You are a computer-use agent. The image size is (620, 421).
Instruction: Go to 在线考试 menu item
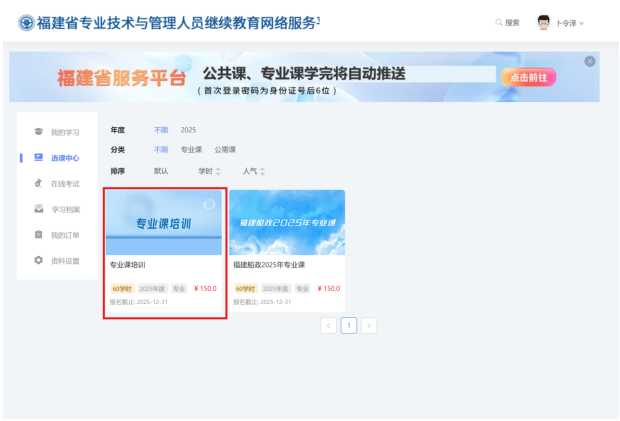[65, 184]
